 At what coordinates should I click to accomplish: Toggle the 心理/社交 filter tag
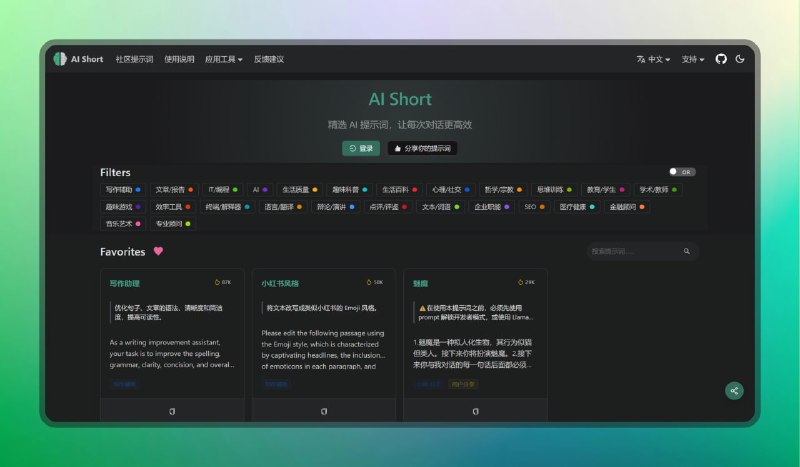[x=451, y=190]
